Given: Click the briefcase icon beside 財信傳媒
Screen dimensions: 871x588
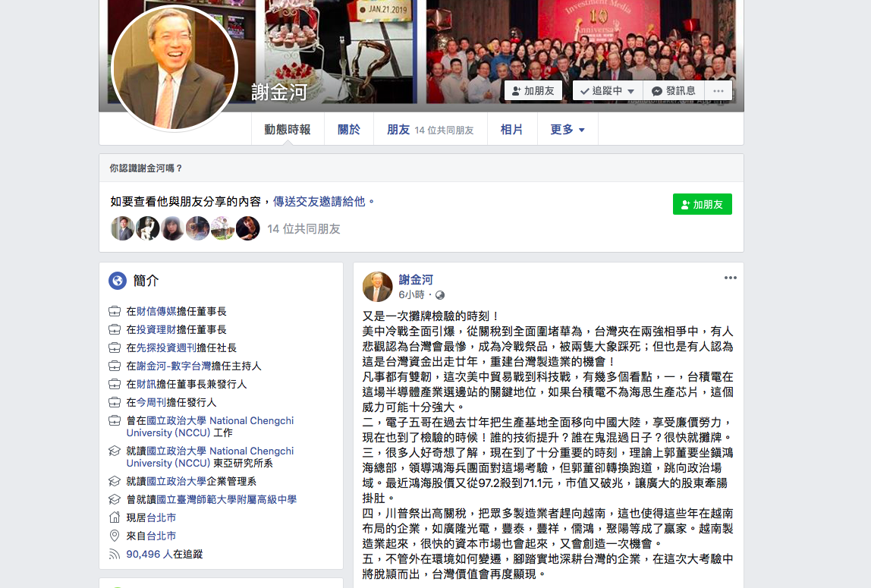Looking at the screenshot, I should pos(113,311).
